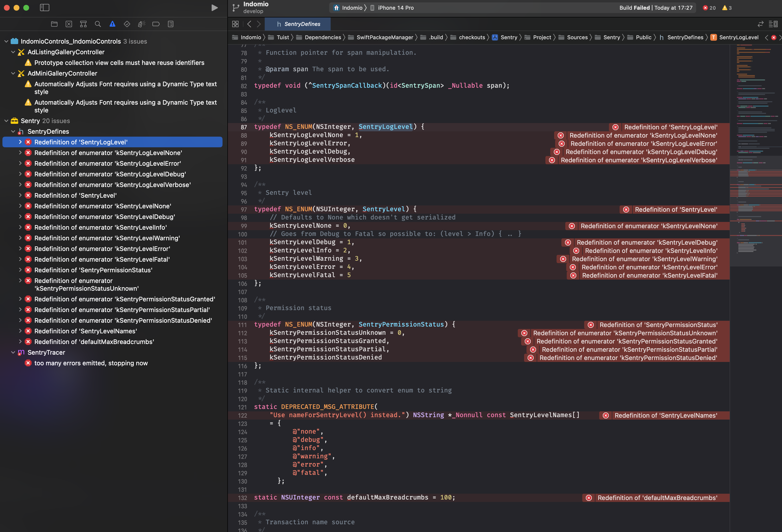Collapse the AdMiniGalleryController warnings
This screenshot has width=782, height=532.
coord(13,73)
